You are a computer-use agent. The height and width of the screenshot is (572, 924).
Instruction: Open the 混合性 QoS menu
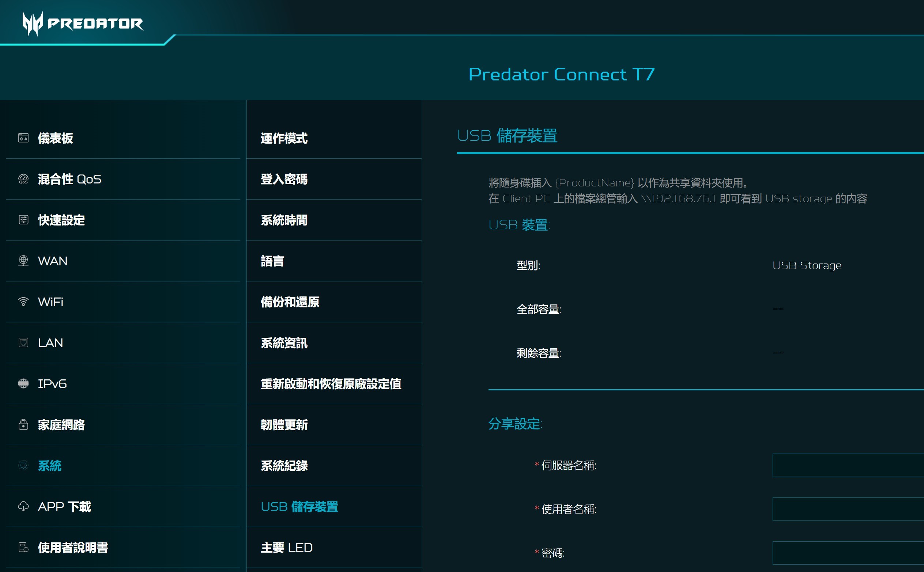pyautogui.click(x=123, y=179)
